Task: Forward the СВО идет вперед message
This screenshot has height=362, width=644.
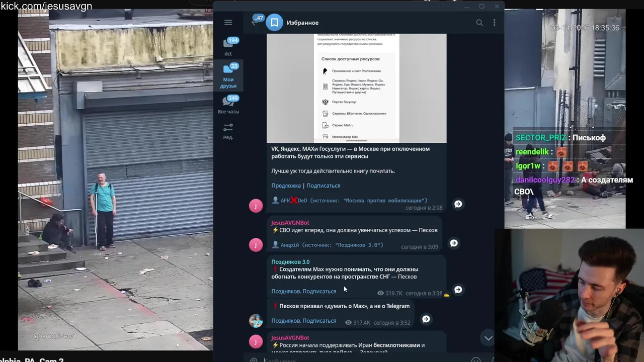Action: (x=454, y=243)
